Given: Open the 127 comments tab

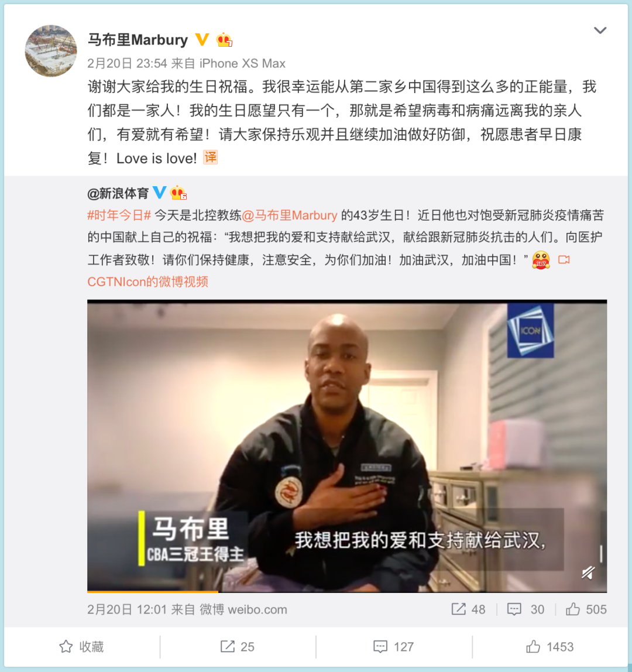Looking at the screenshot, I should pyautogui.click(x=393, y=647).
